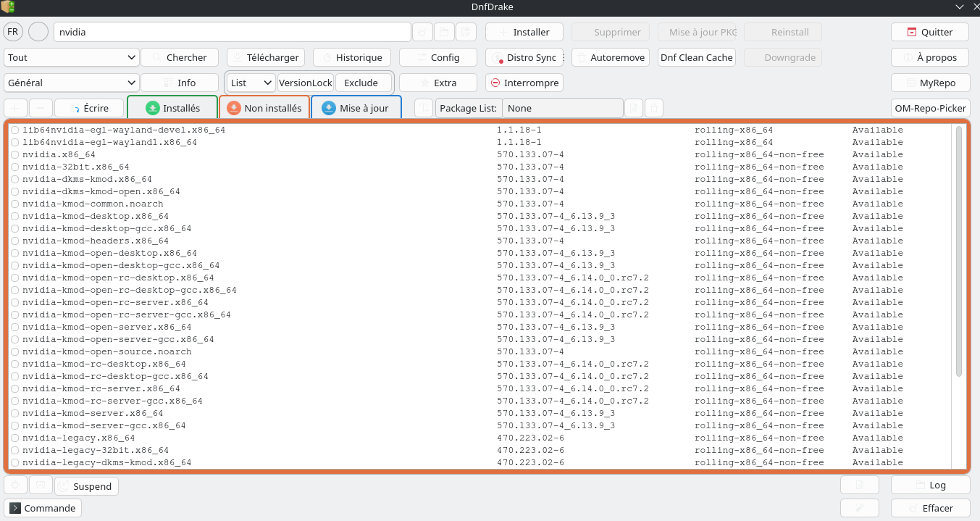Open the Tout filter dropdown
The height and width of the screenshot is (521, 980).
(x=72, y=57)
